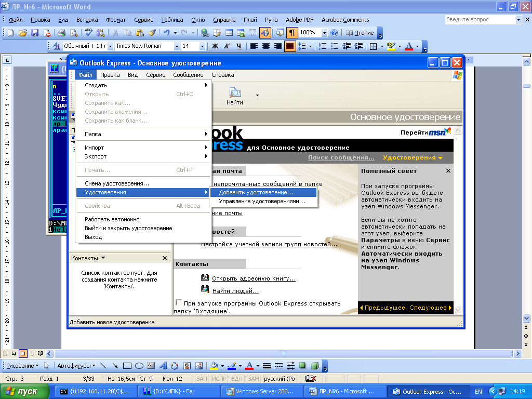Click Открыть адресную книгу link
Viewport: 532px width, 399px height.
254,278
